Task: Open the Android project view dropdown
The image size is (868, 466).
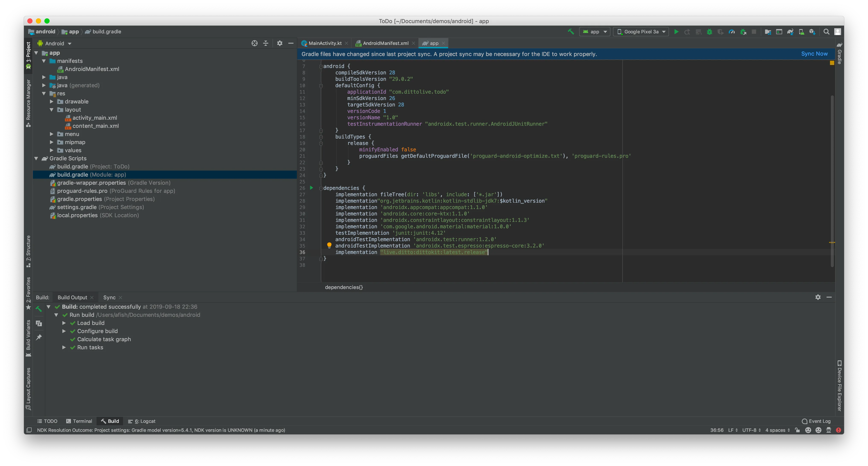Action: click(x=55, y=43)
